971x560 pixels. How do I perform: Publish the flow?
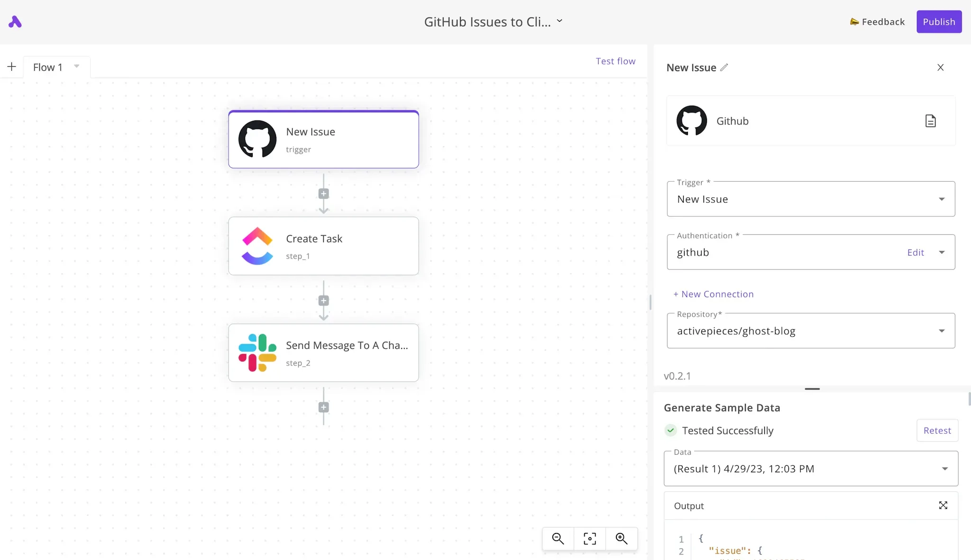tap(939, 22)
